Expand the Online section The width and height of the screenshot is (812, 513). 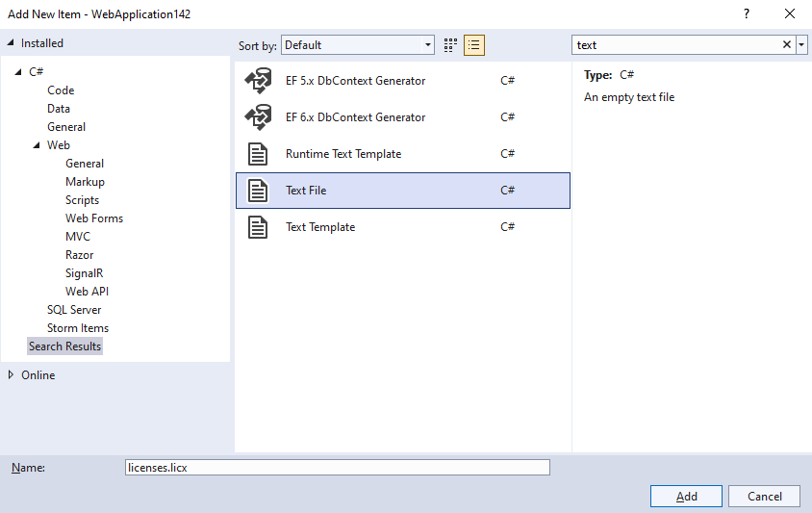click(x=11, y=374)
